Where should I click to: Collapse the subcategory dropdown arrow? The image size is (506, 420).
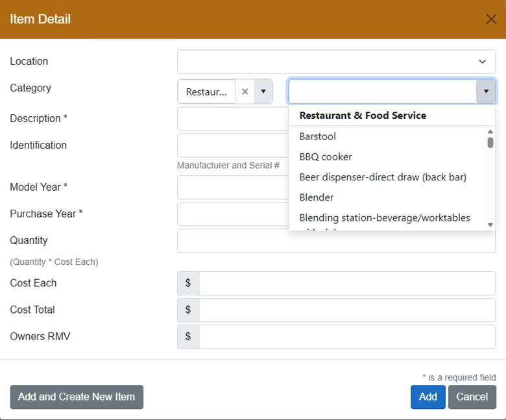[x=486, y=92]
